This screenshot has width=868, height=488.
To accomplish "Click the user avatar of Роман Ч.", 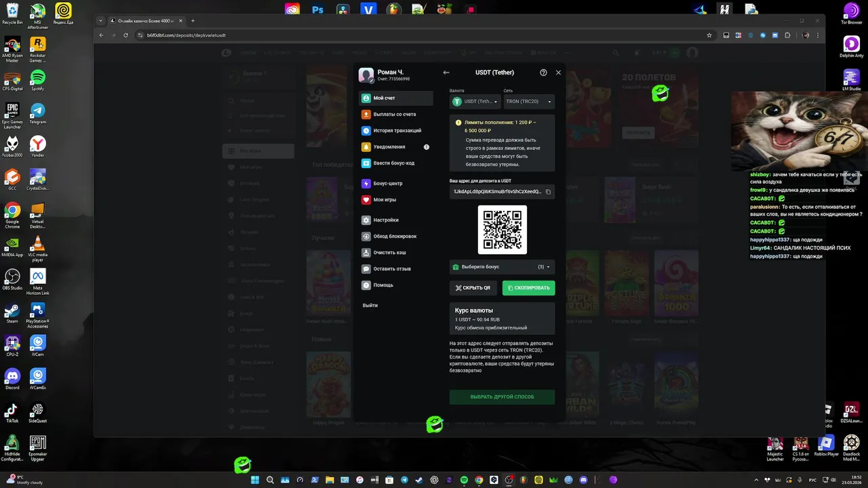I will click(x=366, y=75).
